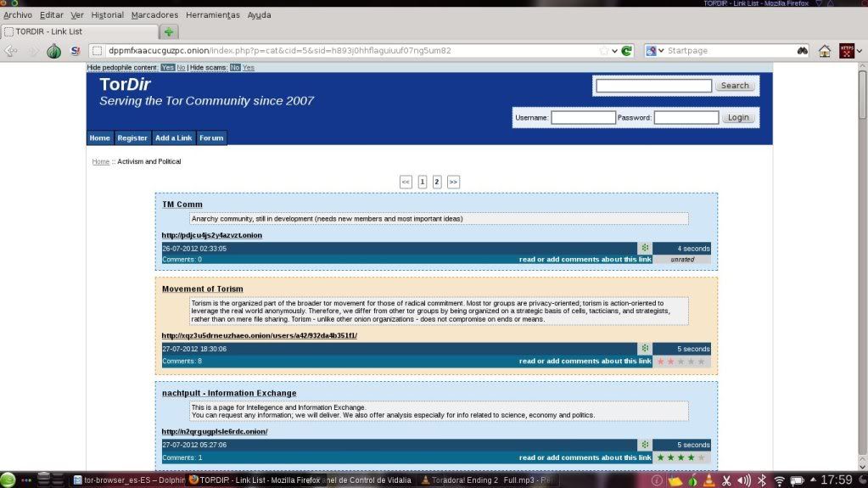This screenshot has width=868, height=488.
Task: Click the Search button
Action: 735,86
